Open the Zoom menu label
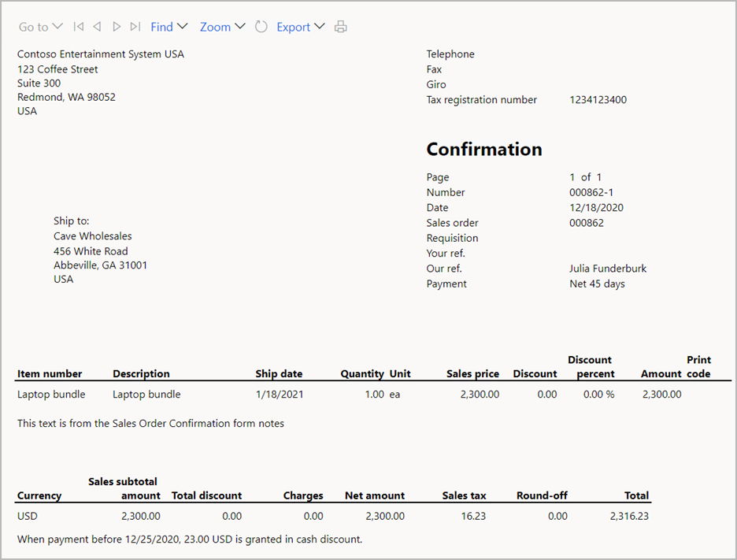This screenshot has height=560, width=737. click(215, 27)
